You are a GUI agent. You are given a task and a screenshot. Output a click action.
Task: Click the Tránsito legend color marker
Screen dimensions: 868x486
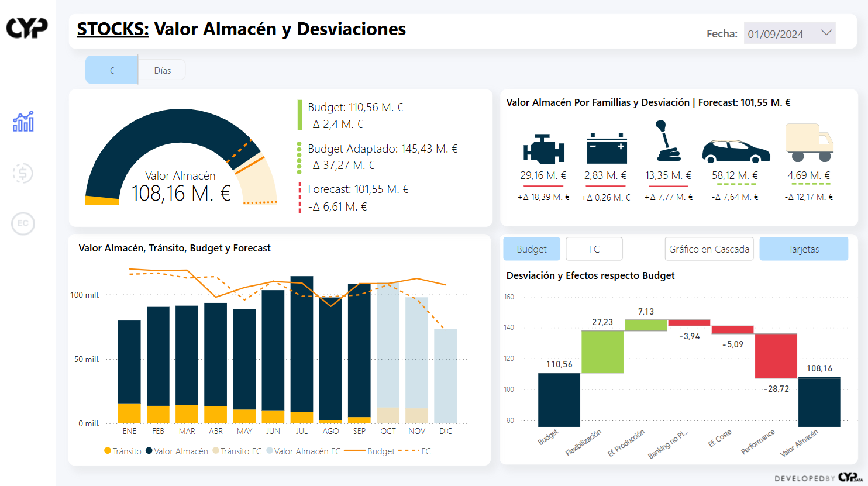[108, 451]
